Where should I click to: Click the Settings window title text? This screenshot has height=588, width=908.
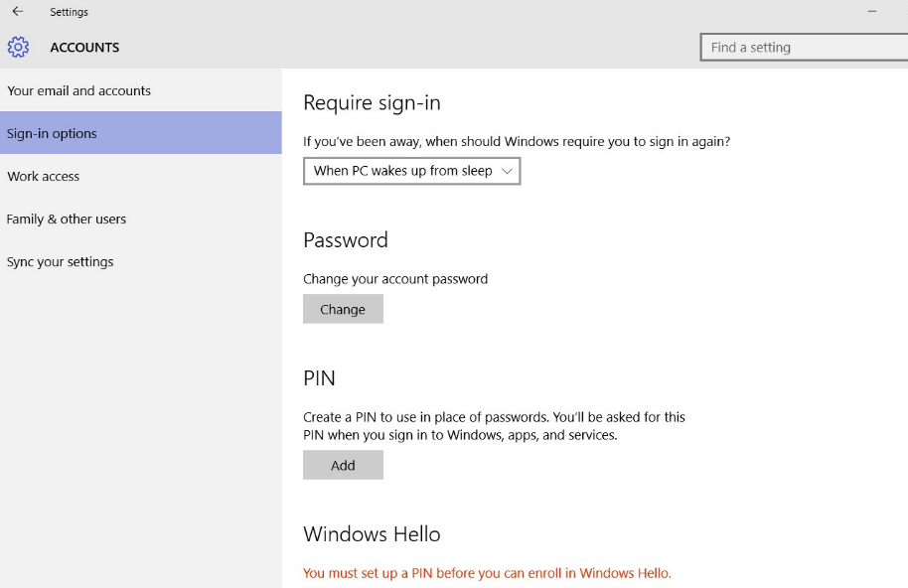click(69, 12)
